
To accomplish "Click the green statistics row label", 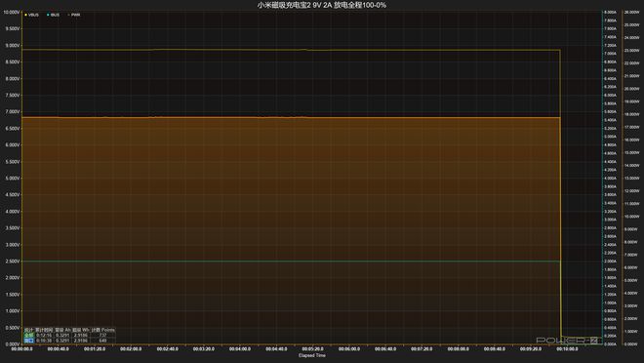I will point(28,335).
